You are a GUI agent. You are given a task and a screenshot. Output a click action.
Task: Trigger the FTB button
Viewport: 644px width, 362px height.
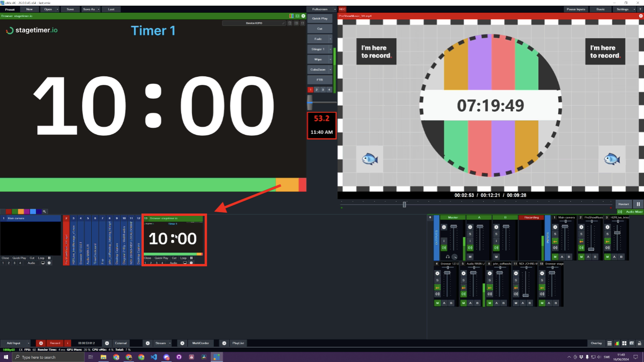coord(320,79)
